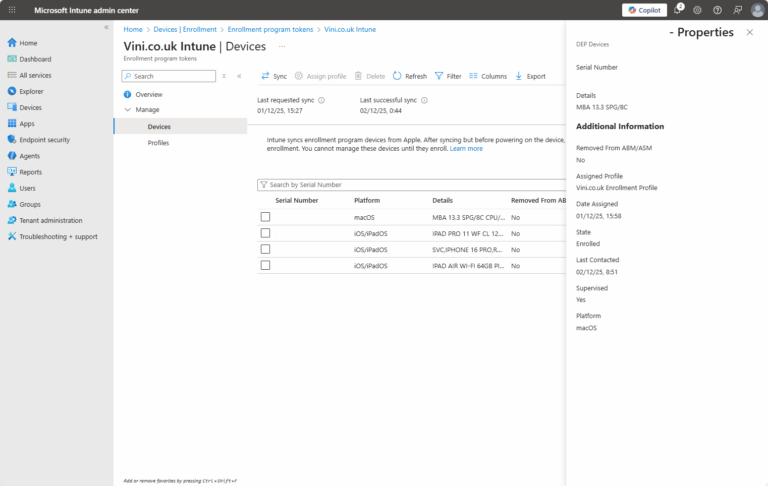Click 'Enrolled' state value in Properties
The height and width of the screenshot is (486, 768).
point(588,243)
